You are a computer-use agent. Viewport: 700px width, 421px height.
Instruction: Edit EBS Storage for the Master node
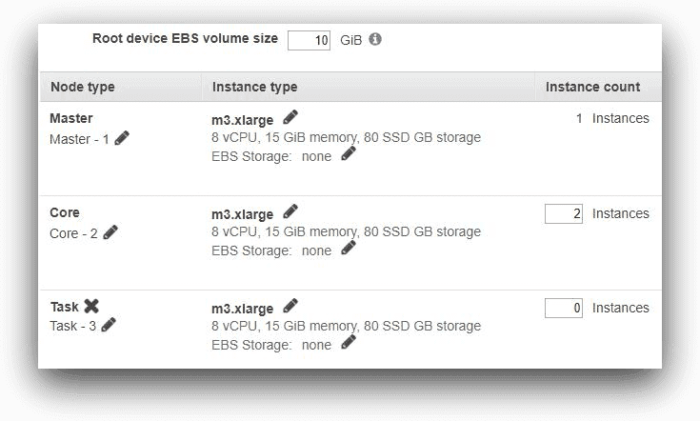(x=348, y=153)
